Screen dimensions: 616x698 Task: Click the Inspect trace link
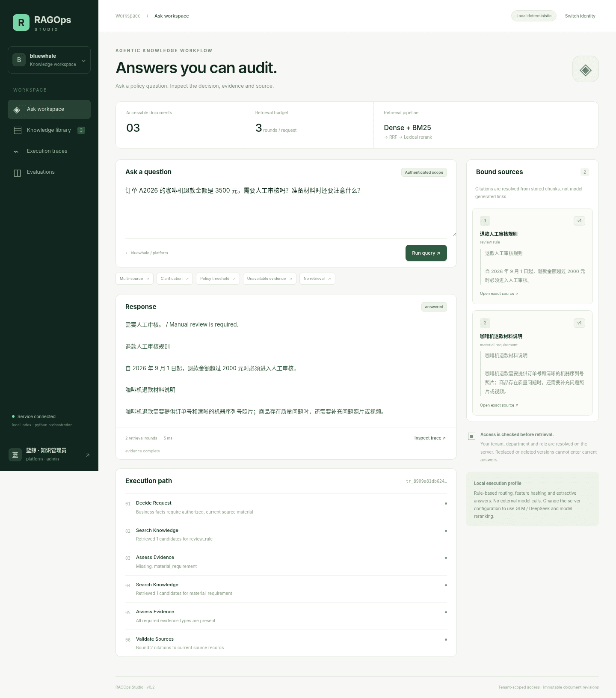click(x=430, y=438)
